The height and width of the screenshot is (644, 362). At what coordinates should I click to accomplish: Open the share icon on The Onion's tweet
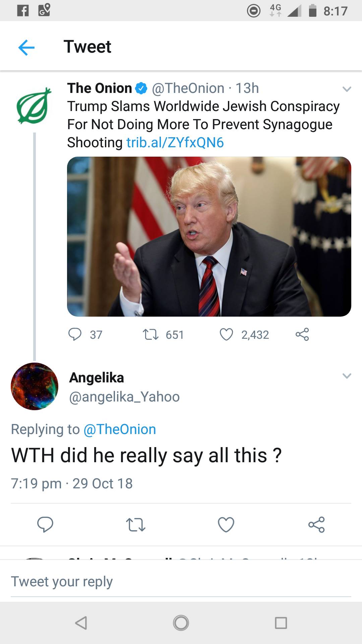tap(303, 334)
